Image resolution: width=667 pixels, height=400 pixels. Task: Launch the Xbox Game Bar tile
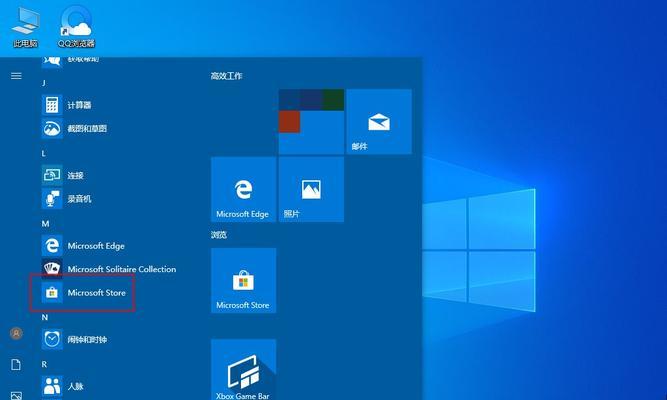coord(243,369)
